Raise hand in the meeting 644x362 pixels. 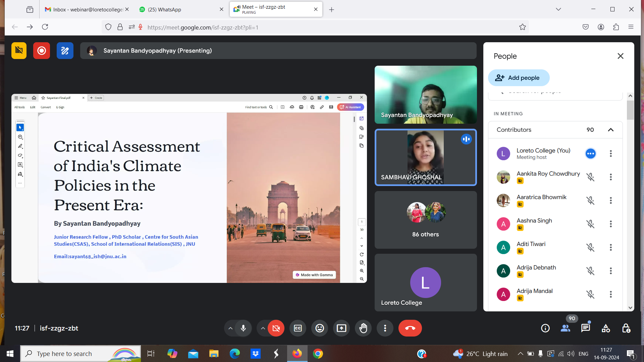coord(363,328)
